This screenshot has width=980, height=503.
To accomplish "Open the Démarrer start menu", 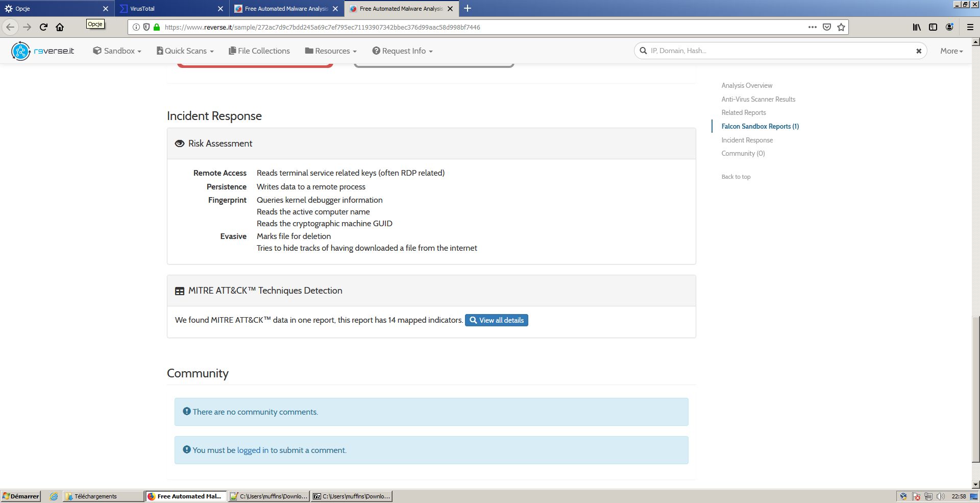I will [21, 496].
